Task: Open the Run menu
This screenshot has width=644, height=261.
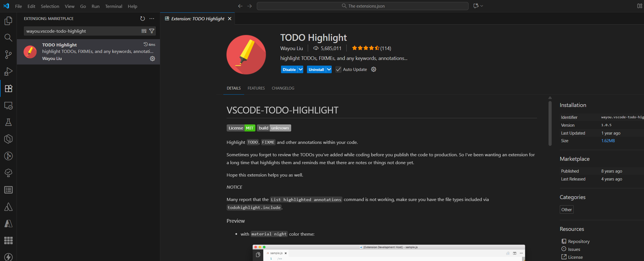Action: click(95, 6)
